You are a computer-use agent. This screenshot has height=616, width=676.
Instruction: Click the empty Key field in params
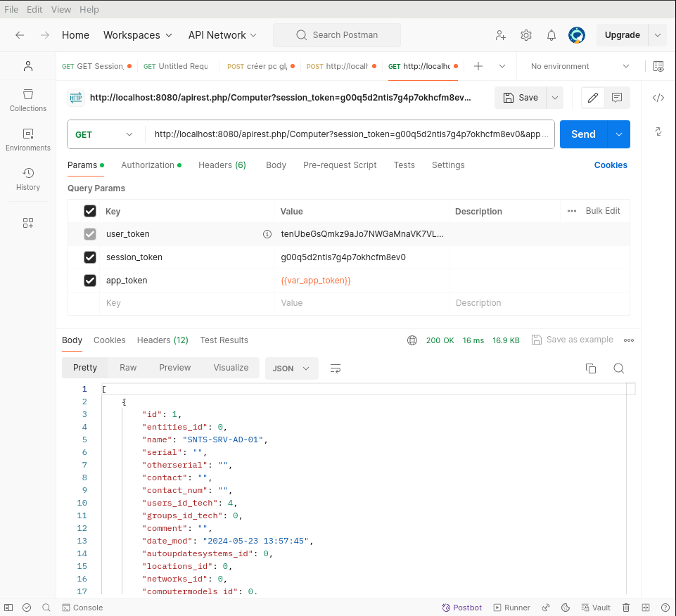tap(186, 304)
